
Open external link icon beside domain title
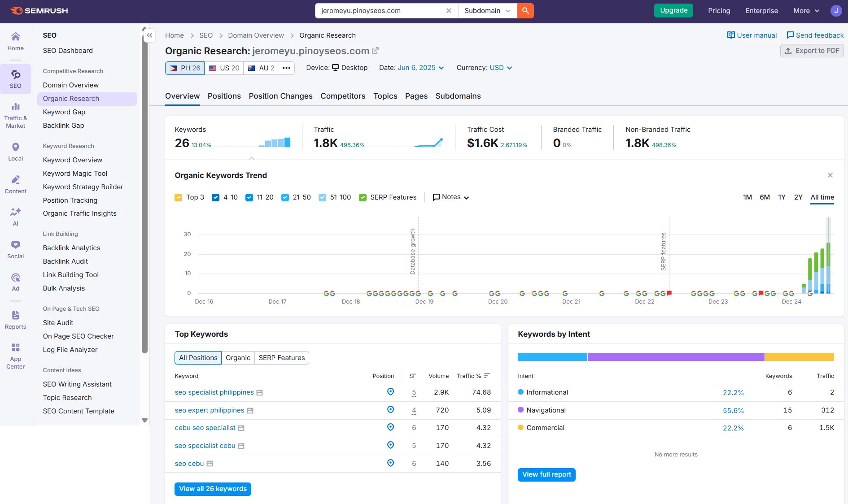tap(376, 51)
